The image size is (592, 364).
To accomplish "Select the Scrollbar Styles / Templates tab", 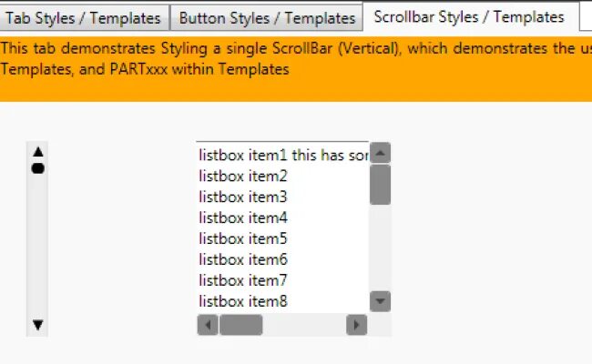I will 469,17.
